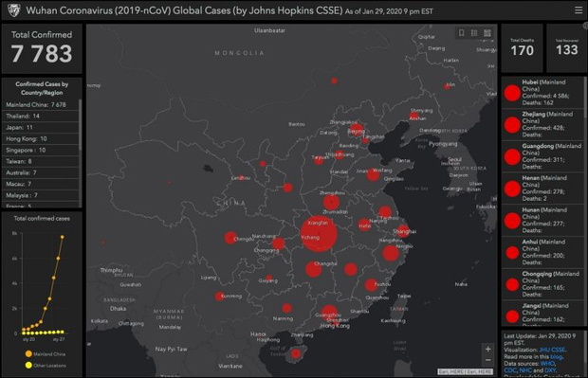Click the red circle near Shenyang
This screenshot has width=588, height=378.
tap(413, 116)
